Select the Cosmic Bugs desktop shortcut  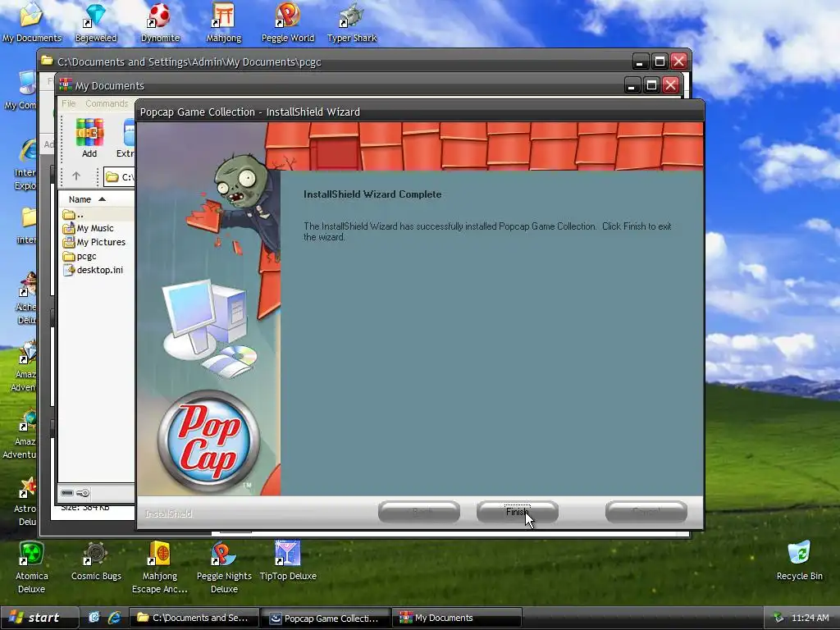click(x=96, y=561)
